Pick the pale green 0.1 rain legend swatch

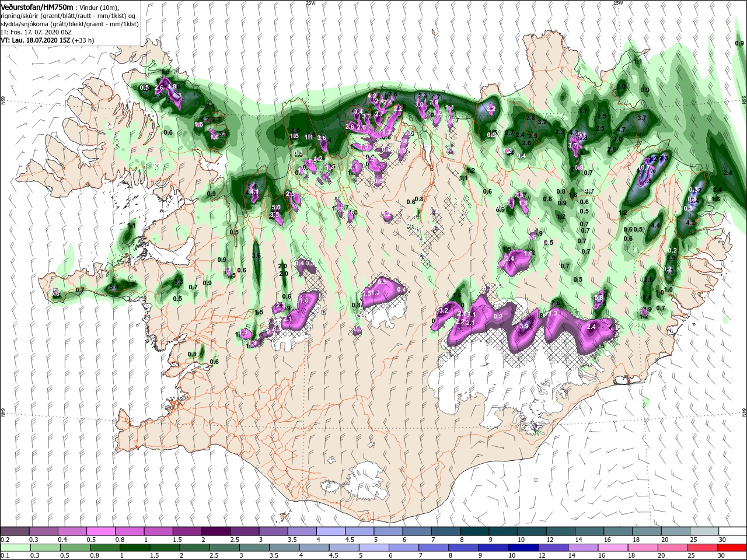(x=16, y=548)
